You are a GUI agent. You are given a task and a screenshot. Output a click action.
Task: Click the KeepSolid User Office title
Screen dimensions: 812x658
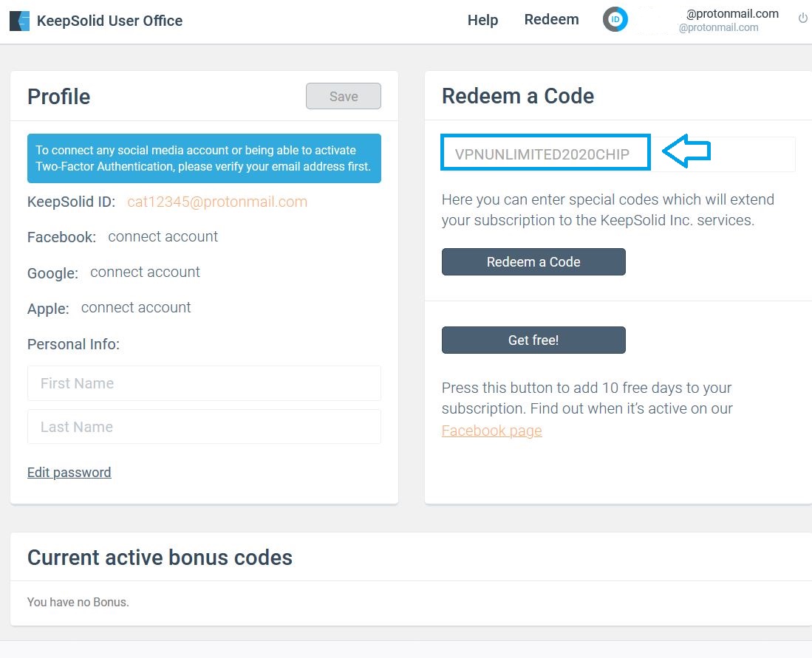coord(109,21)
